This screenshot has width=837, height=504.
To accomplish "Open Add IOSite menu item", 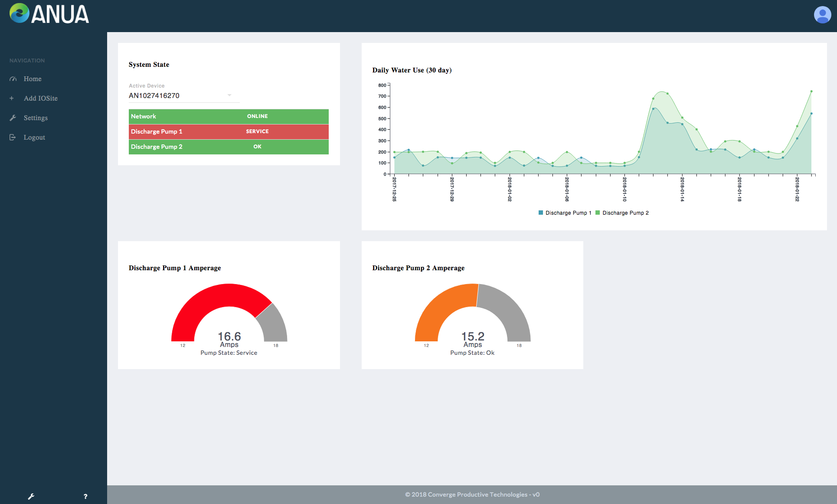I will pyautogui.click(x=40, y=98).
